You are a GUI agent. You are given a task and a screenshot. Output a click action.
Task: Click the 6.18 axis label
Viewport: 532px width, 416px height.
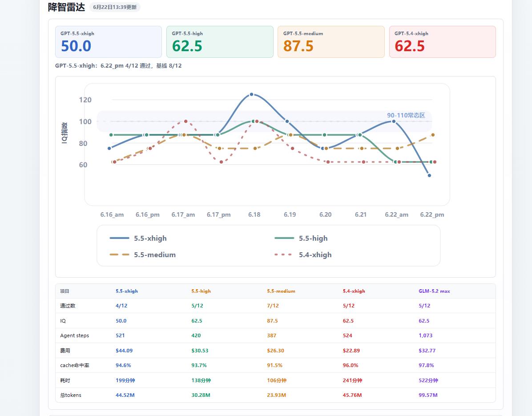254,214
